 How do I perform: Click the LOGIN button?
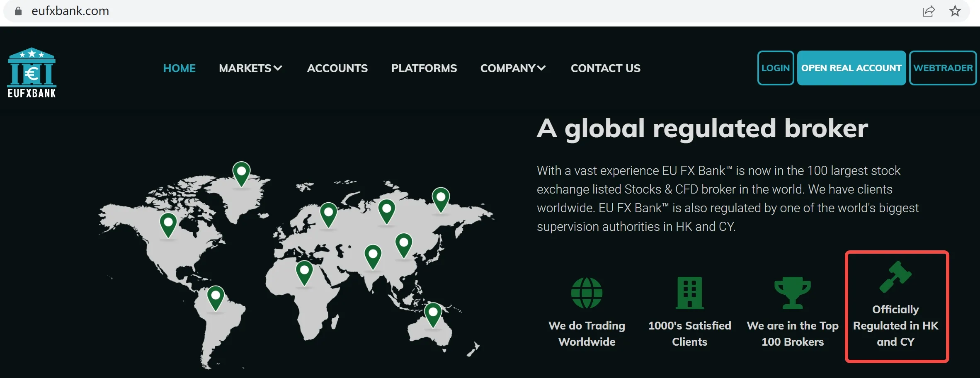pyautogui.click(x=776, y=68)
